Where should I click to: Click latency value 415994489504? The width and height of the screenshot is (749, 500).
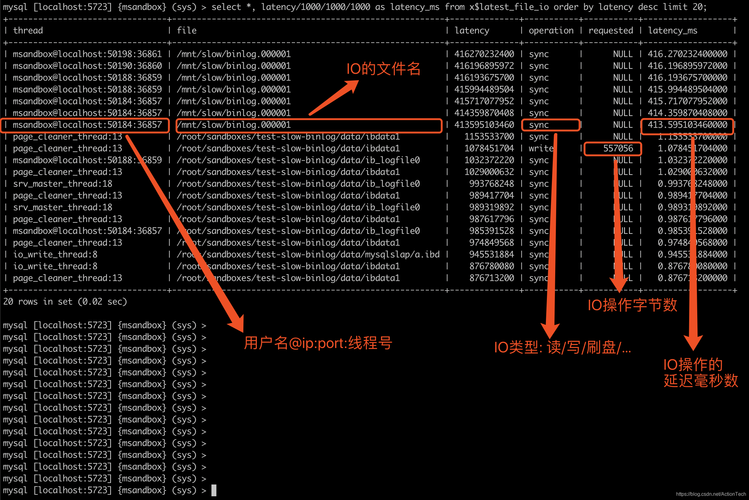[x=484, y=89]
